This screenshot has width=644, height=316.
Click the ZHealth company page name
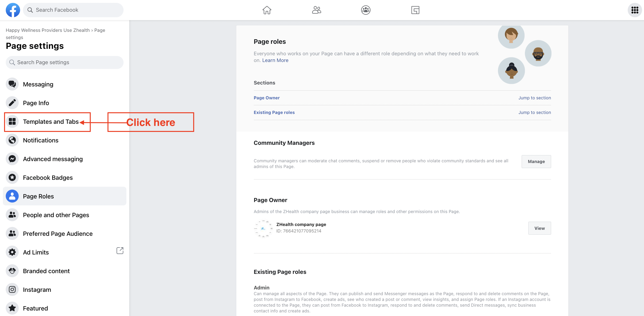(x=301, y=224)
